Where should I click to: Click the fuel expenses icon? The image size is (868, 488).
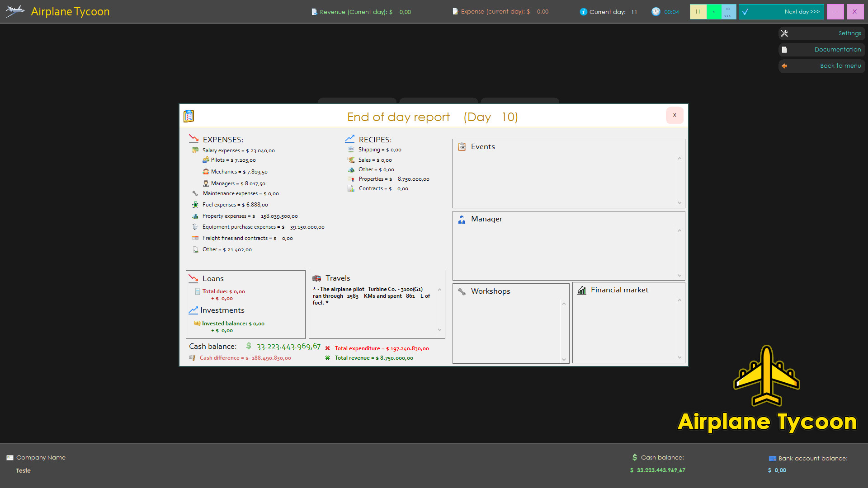click(195, 204)
